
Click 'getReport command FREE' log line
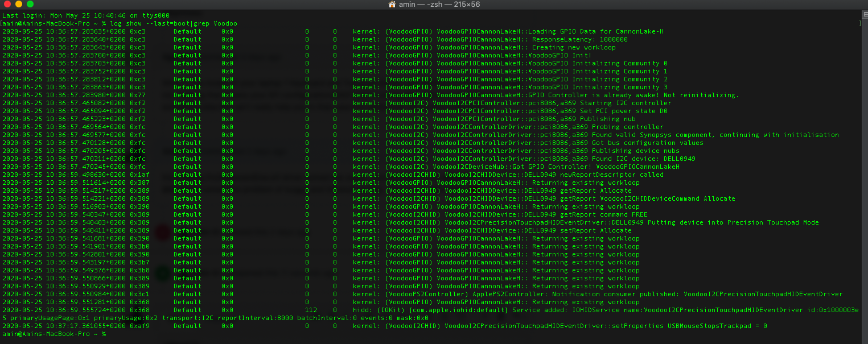click(x=604, y=214)
